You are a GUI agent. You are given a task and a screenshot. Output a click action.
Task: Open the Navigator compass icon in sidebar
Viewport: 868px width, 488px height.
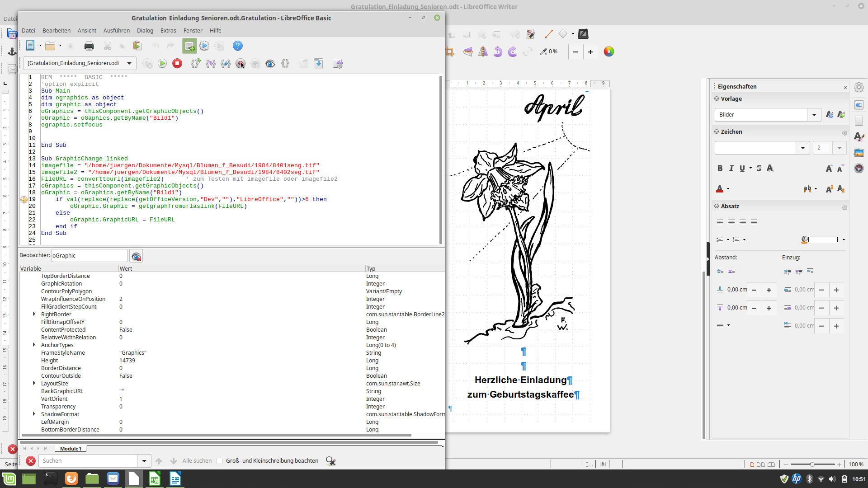click(859, 169)
